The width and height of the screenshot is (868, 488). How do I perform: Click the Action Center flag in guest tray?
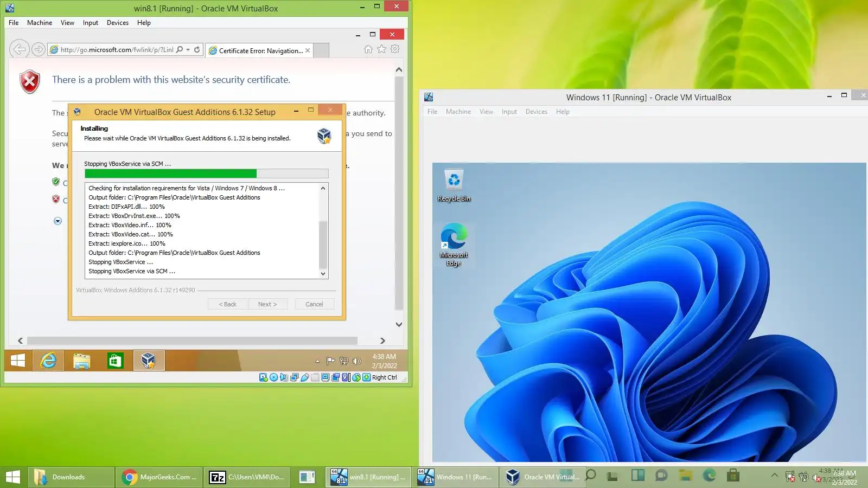(330, 361)
